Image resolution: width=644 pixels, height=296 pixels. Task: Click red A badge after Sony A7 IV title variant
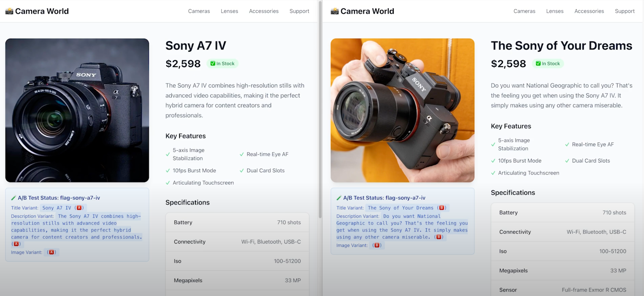tap(79, 208)
